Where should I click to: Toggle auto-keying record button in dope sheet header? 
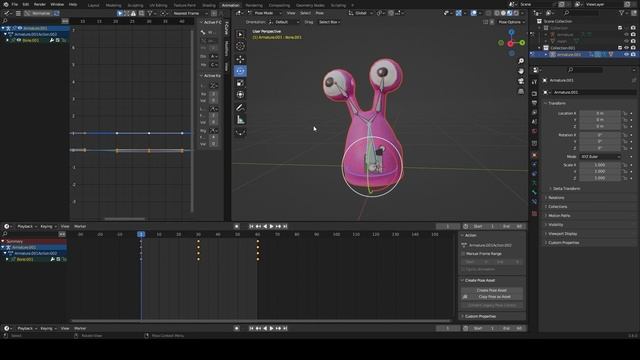pyautogui.click(x=237, y=226)
